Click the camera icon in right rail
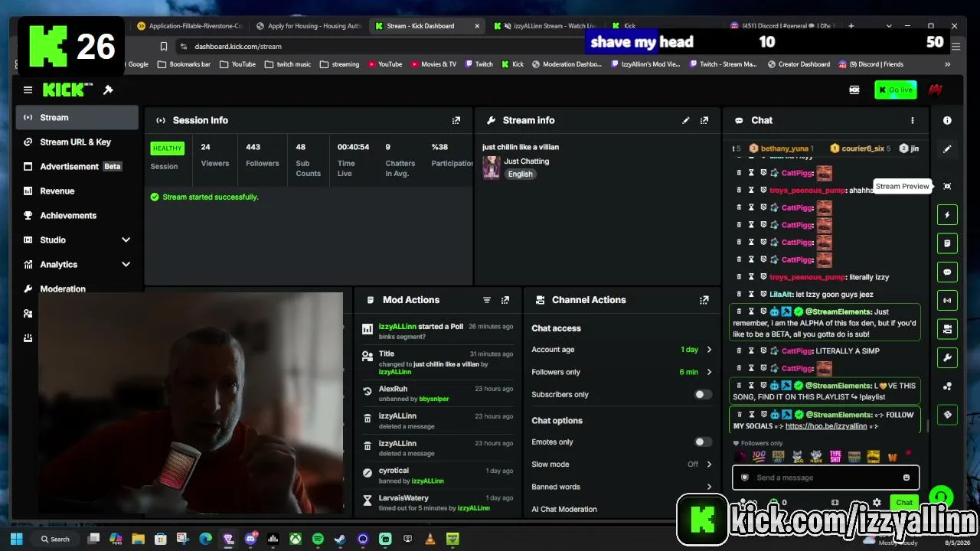 click(947, 329)
